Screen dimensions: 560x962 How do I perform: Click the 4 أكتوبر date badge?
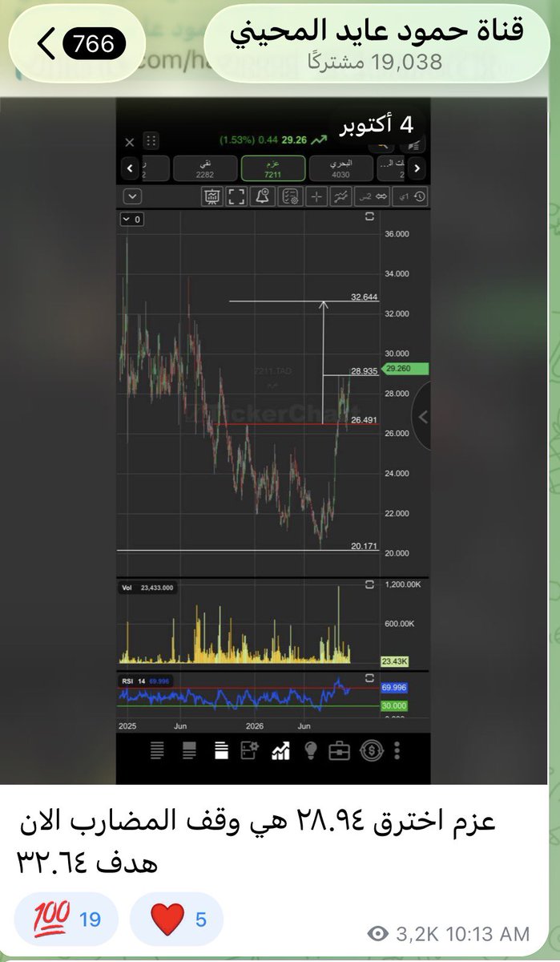[x=378, y=124]
